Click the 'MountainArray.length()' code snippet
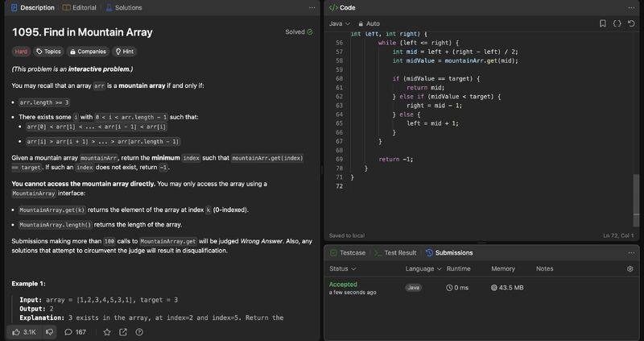The width and height of the screenshot is (644, 341). click(x=56, y=225)
